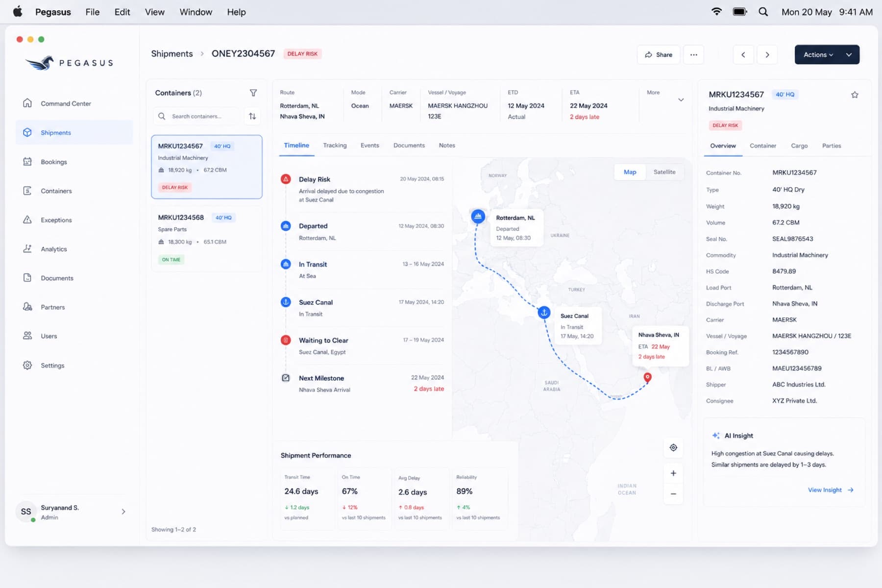Open the three-dot more options menu
The height and width of the screenshot is (588, 882).
pos(693,55)
